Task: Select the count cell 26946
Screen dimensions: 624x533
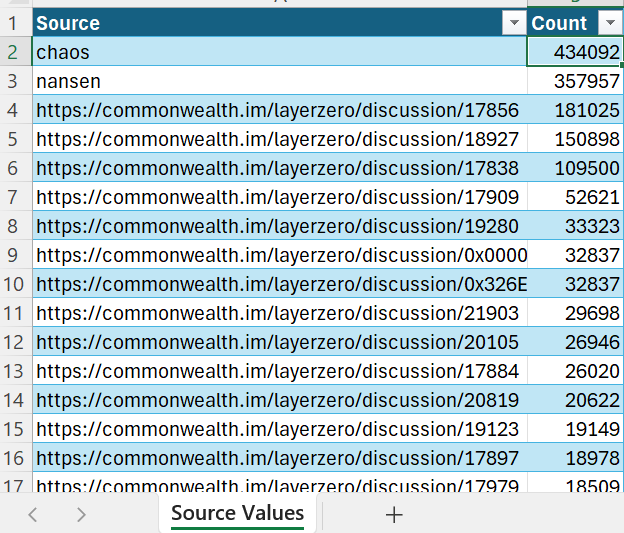Action: [x=575, y=342]
